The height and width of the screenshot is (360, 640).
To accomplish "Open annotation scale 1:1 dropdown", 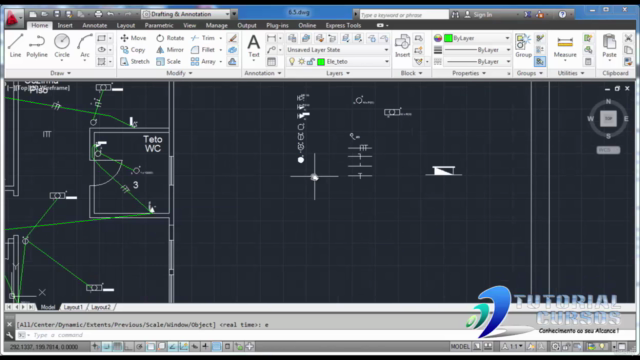I will [513, 347].
